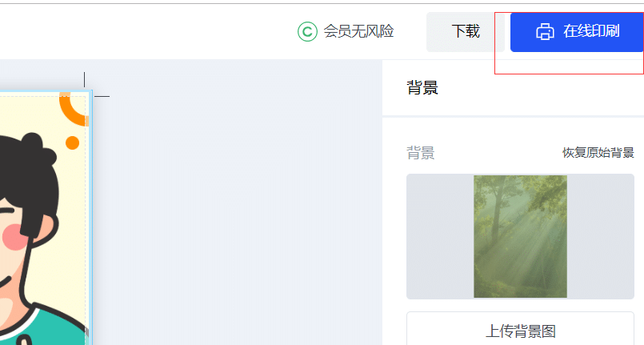Open the 下载 download button

pos(466,32)
